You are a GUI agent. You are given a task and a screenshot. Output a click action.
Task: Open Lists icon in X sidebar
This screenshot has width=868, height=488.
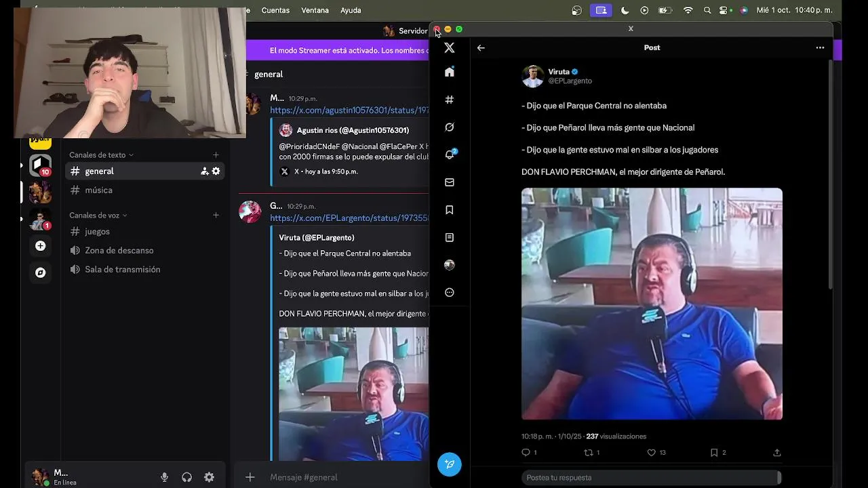[x=449, y=237]
